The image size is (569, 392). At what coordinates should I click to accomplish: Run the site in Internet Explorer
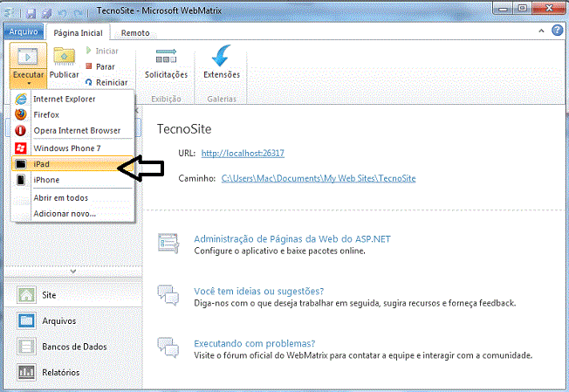pyautogui.click(x=72, y=99)
